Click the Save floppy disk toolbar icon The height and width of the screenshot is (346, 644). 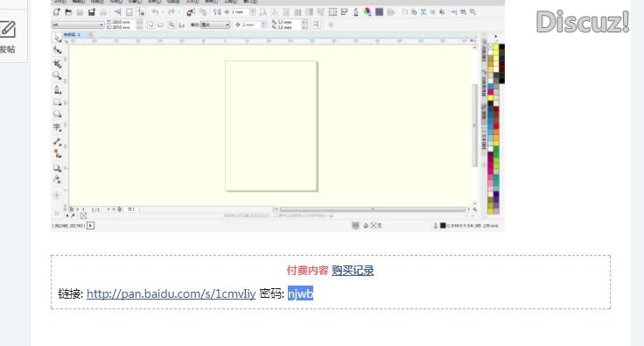92,12
